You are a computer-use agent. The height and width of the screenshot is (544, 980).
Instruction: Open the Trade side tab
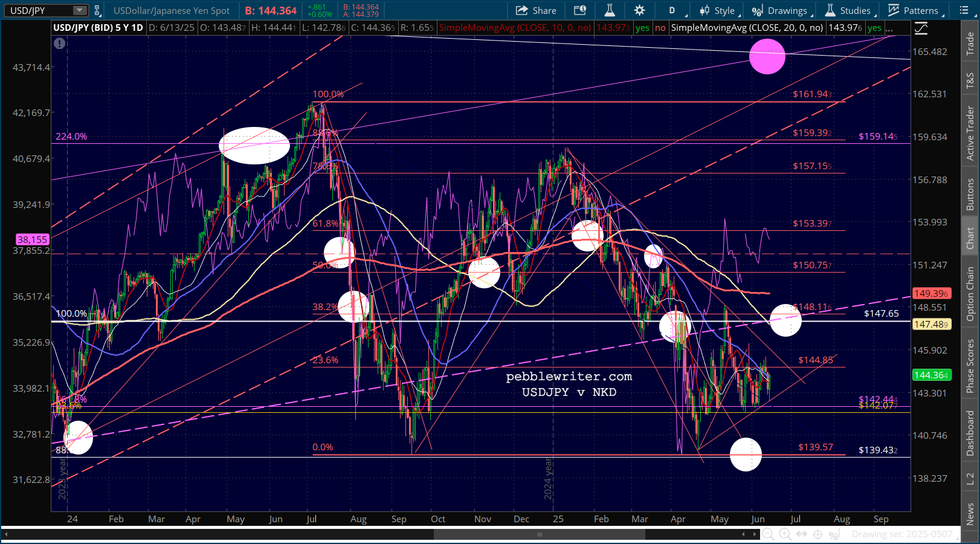[x=970, y=44]
